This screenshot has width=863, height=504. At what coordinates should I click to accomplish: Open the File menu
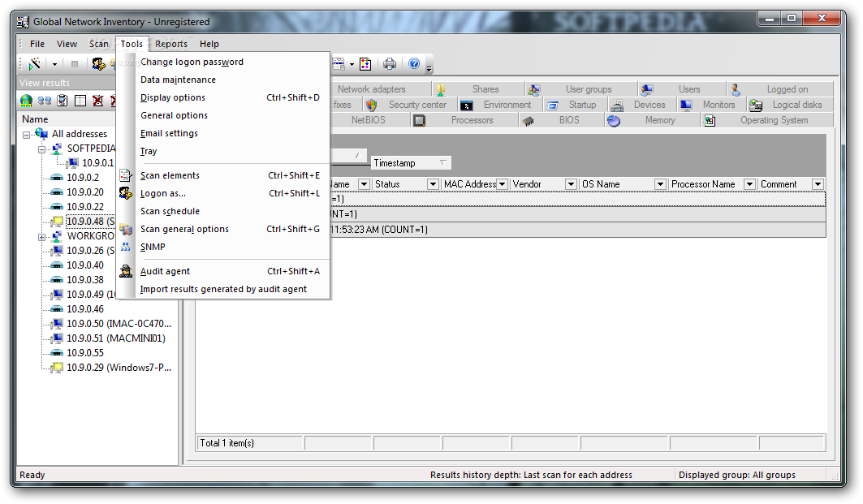click(37, 44)
